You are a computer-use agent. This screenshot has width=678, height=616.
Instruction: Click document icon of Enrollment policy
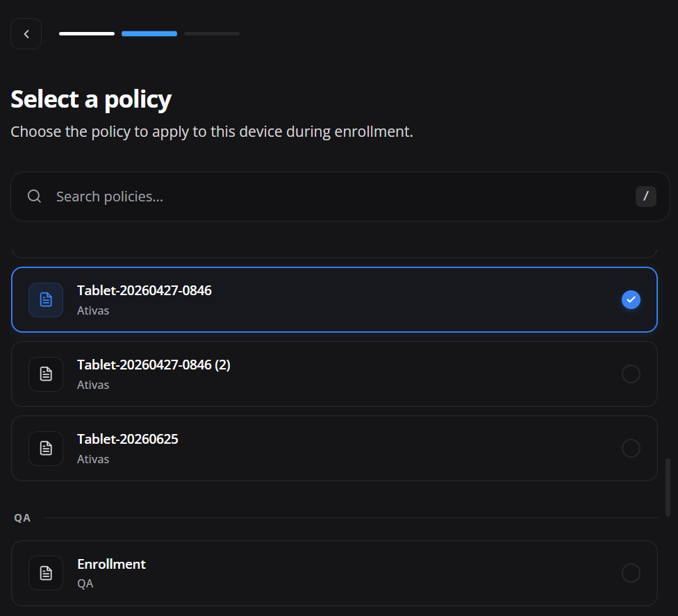click(x=46, y=573)
